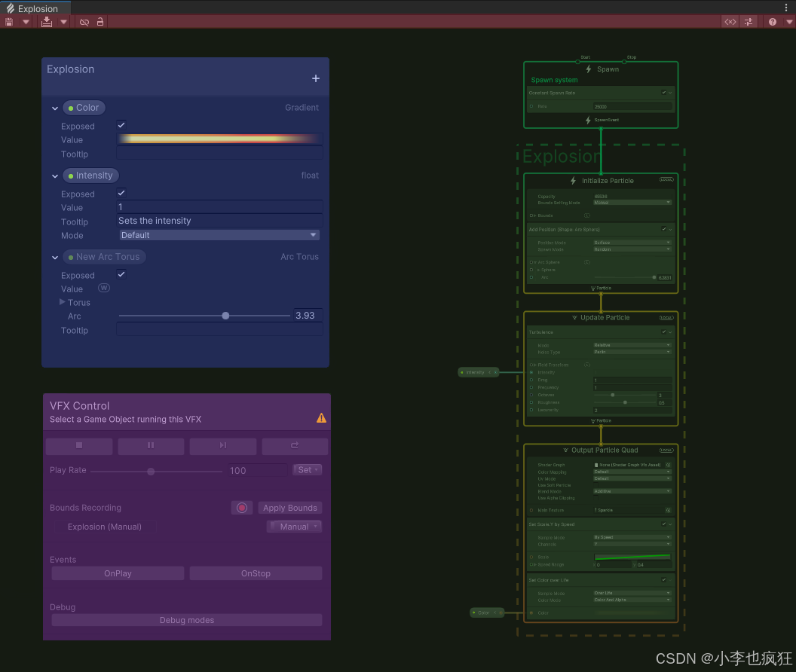Click the Save asset icon in the toolbar

pos(9,22)
